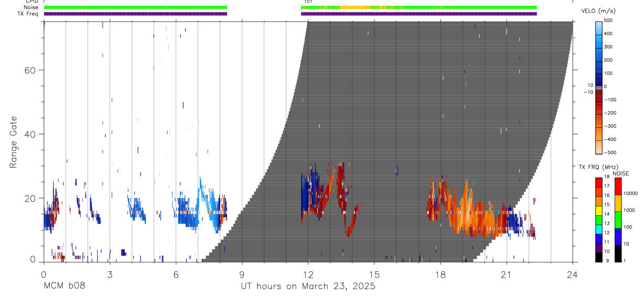The width and height of the screenshot is (644, 297).
Task: Click the −500 label on velocity scale
Action: [609, 152]
